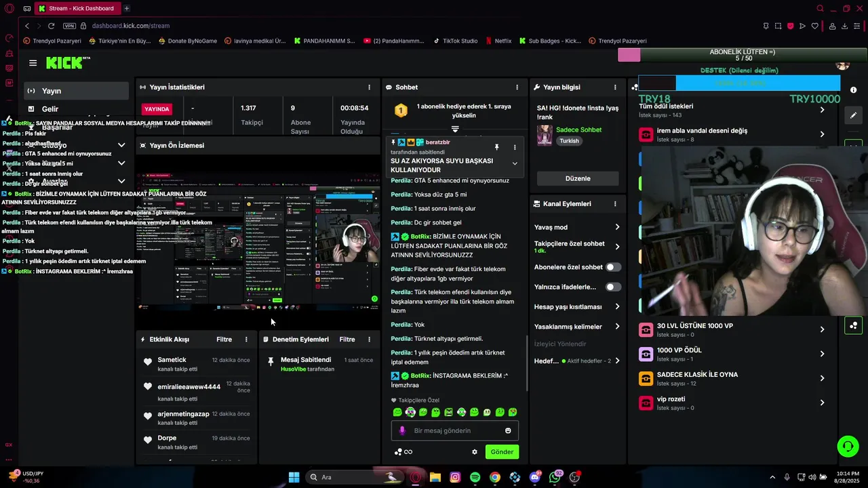Open WhatsApp from the taskbar
The height and width of the screenshot is (488, 868).
click(x=555, y=477)
